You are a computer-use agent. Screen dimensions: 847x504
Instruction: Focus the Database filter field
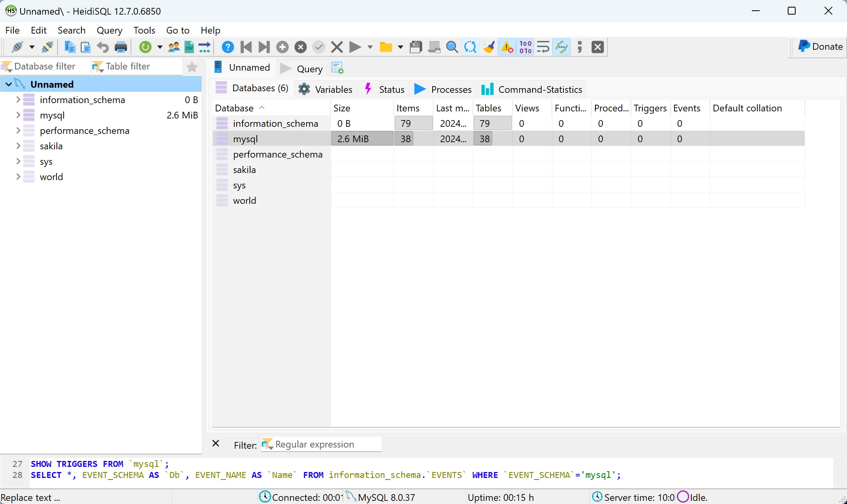point(45,66)
